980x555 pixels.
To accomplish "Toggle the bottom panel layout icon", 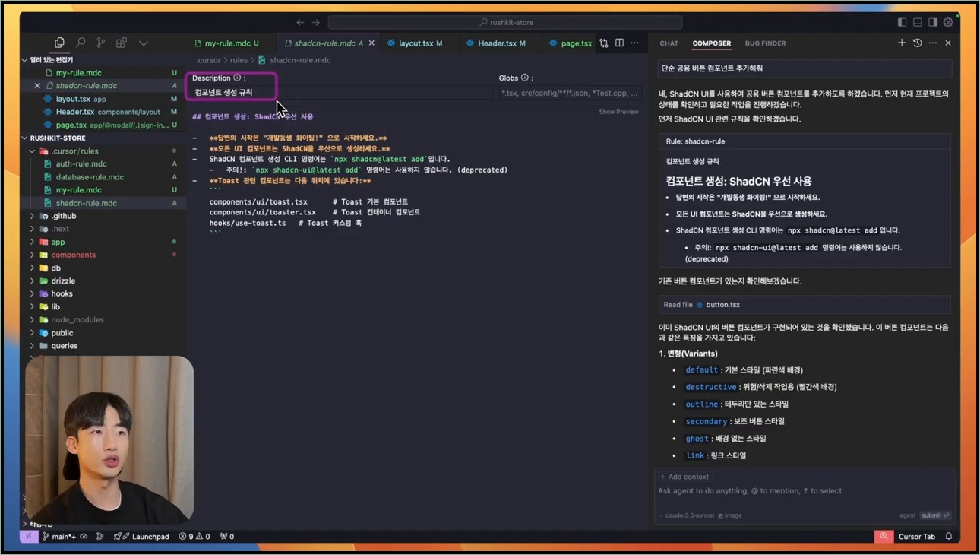I will [x=918, y=22].
